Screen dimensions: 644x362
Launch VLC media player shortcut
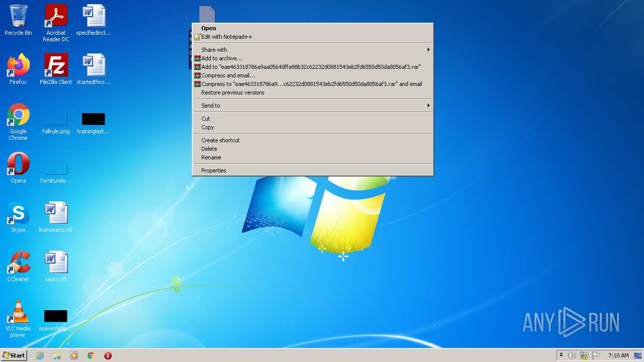coord(18,319)
